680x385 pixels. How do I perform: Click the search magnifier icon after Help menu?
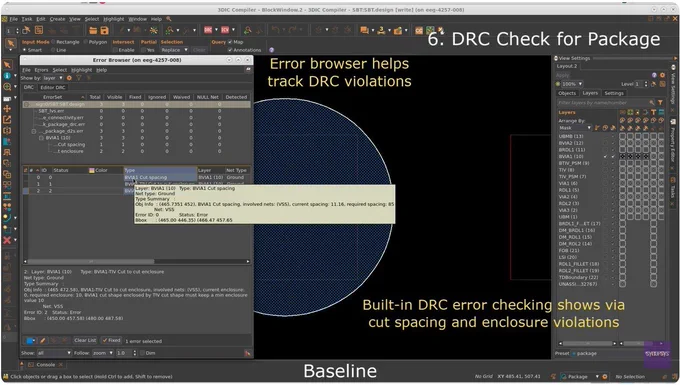(169, 19)
